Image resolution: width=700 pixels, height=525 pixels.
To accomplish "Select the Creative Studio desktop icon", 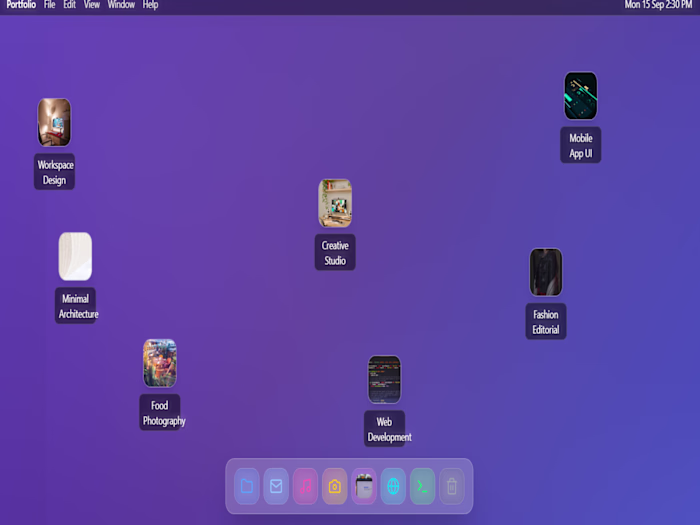I will point(335,203).
